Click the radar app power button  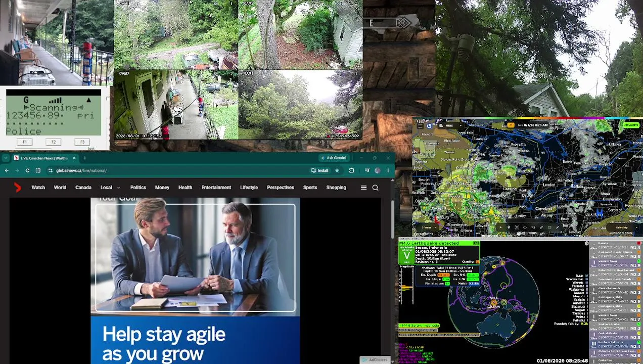coord(429,126)
